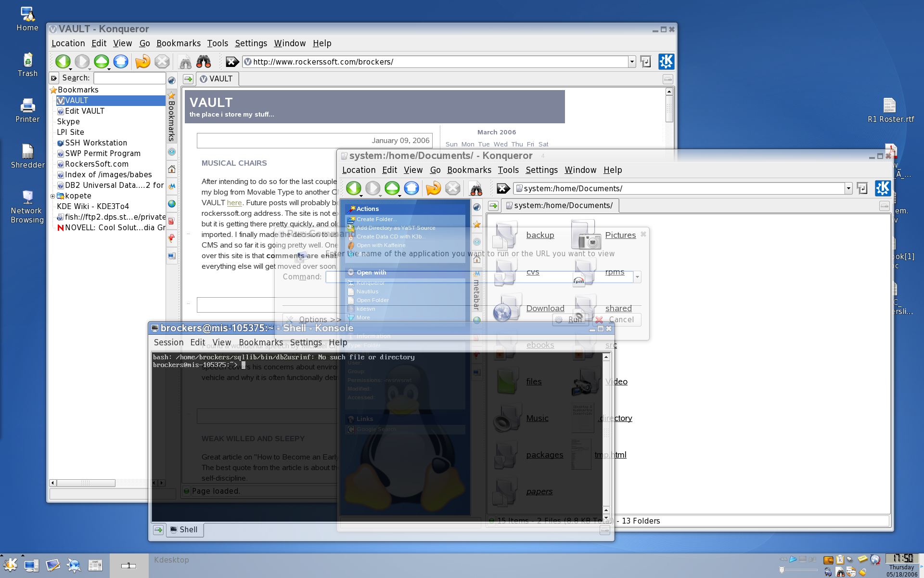The width and height of the screenshot is (924, 578).
Task: Cancel the Run Command dialog
Action: [x=616, y=320]
